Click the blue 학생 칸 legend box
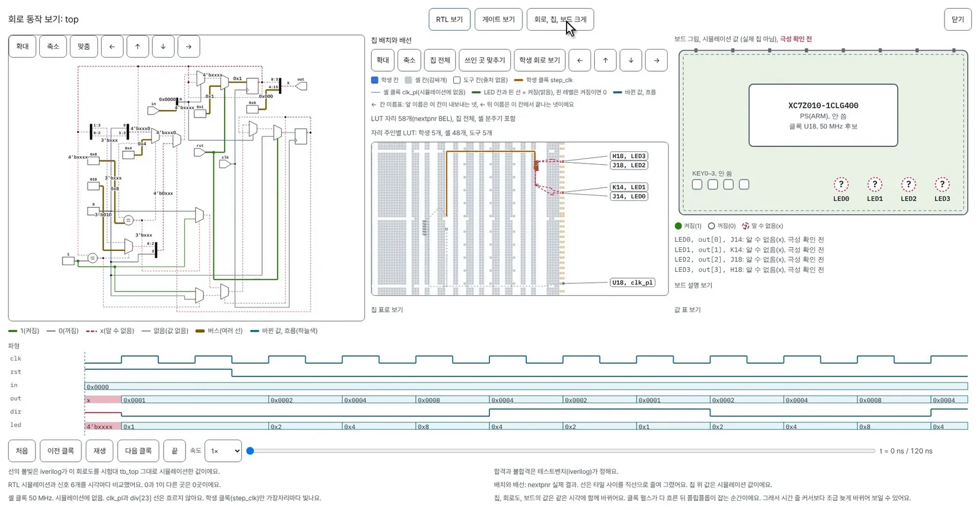 coord(375,80)
